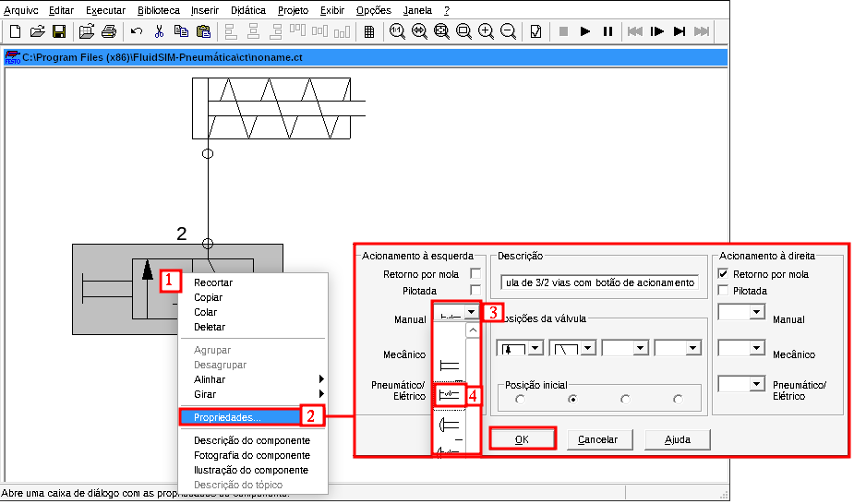Open left Manual actuation dropdown
Screen dimensions: 854x504
471,312
